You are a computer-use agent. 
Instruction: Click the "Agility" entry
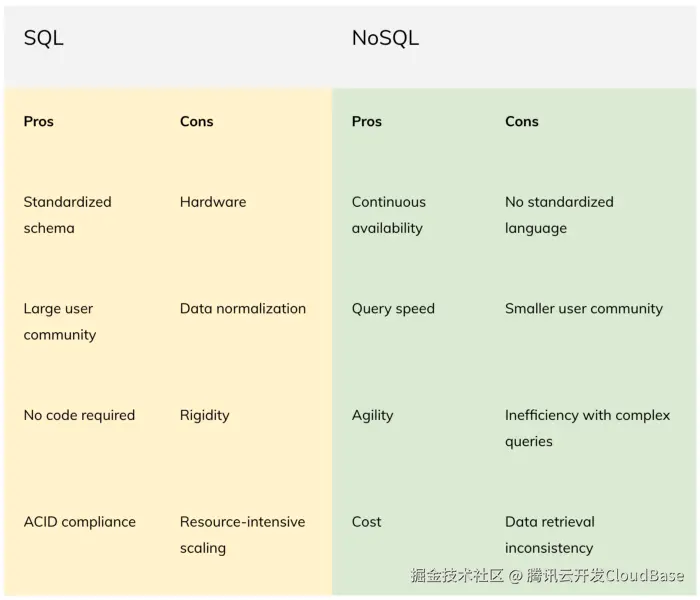pos(373,415)
